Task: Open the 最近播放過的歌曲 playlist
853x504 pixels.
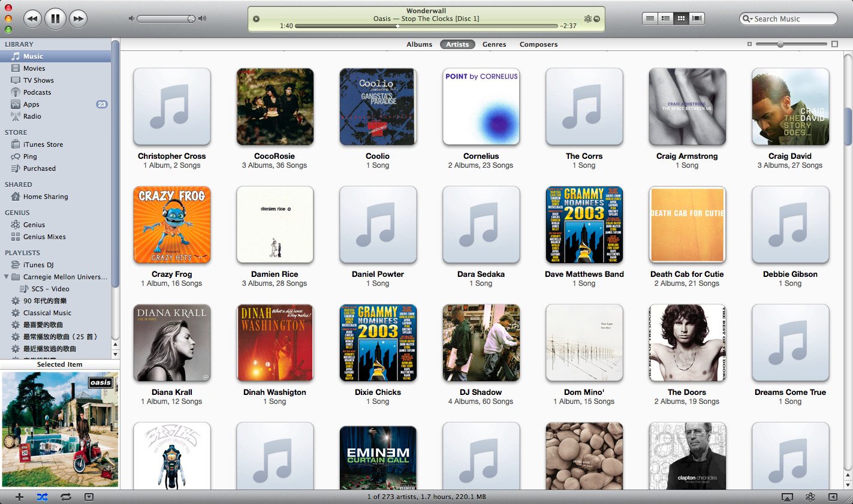Action: tap(55, 349)
